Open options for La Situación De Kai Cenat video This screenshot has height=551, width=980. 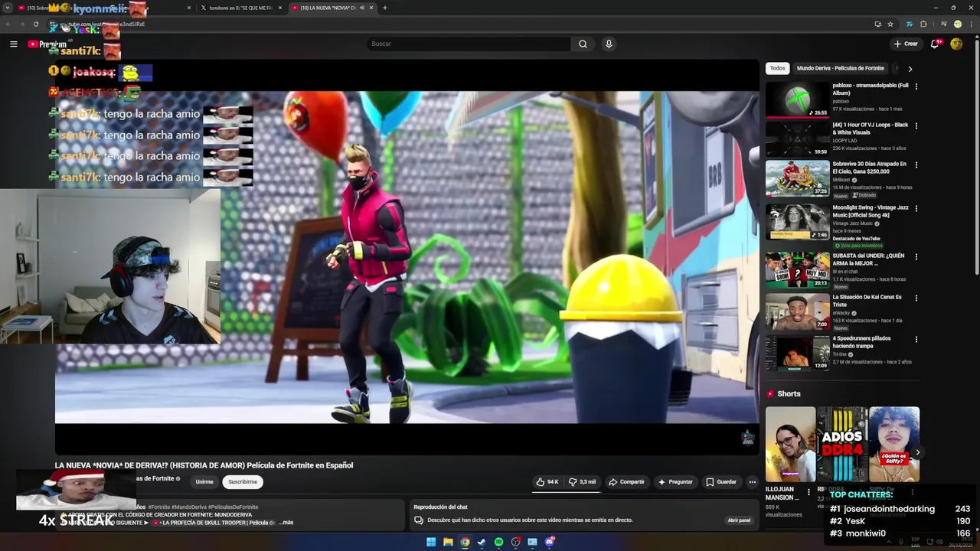tap(916, 298)
